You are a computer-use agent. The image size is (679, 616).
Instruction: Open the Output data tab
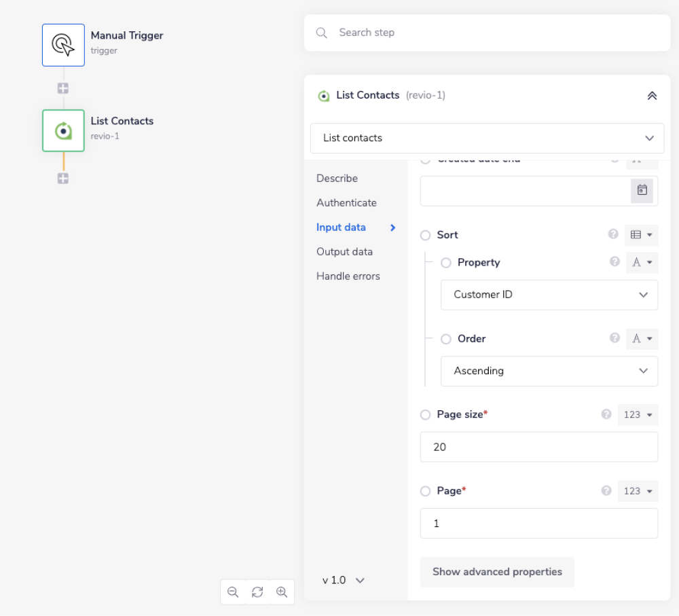(344, 252)
